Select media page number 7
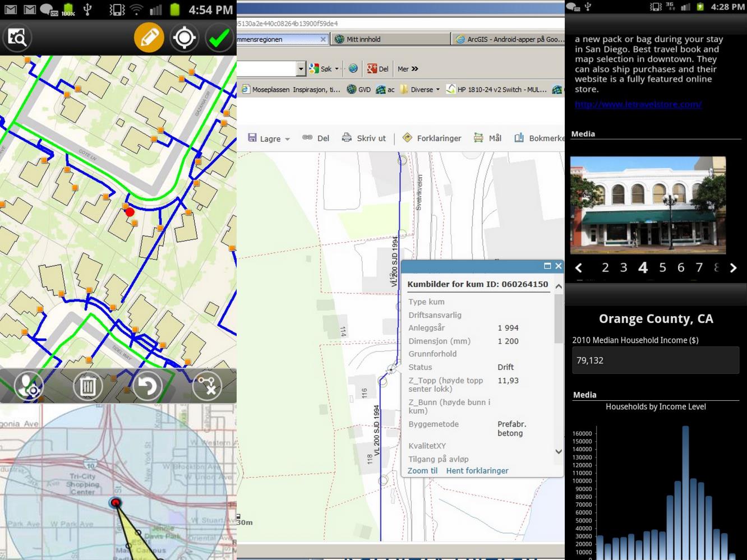 point(699,267)
